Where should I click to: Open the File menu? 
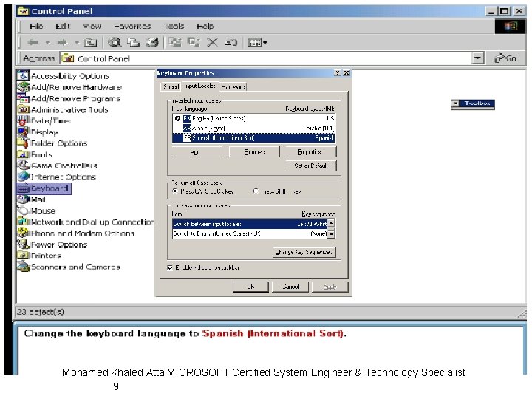pos(36,26)
